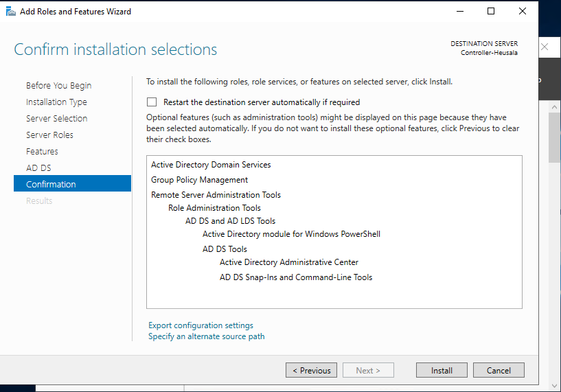Click scroll down arrow in background window
The height and width of the screenshot is (392, 561).
pos(554,387)
